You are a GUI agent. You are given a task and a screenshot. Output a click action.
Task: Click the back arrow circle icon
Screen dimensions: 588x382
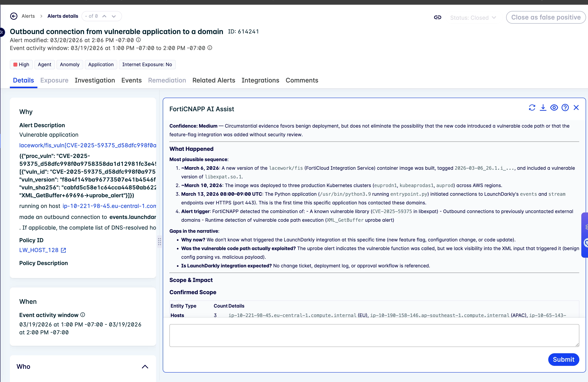pyautogui.click(x=14, y=16)
